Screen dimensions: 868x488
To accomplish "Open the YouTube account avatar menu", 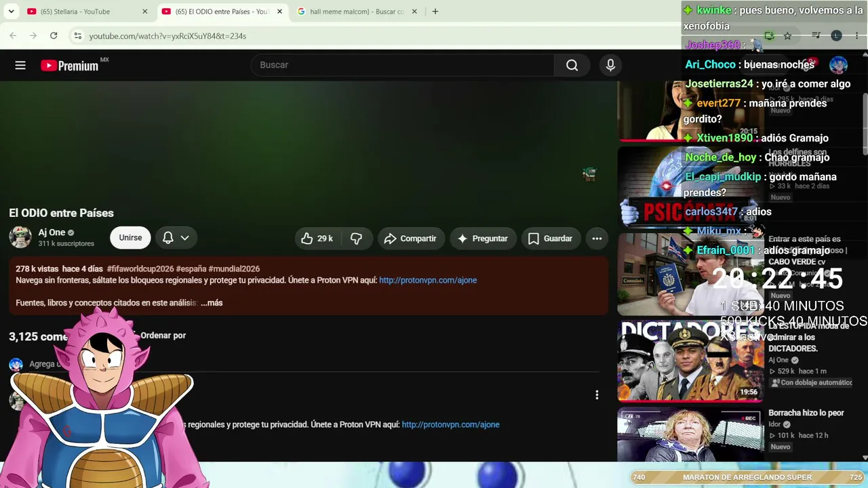I will 838,65.
